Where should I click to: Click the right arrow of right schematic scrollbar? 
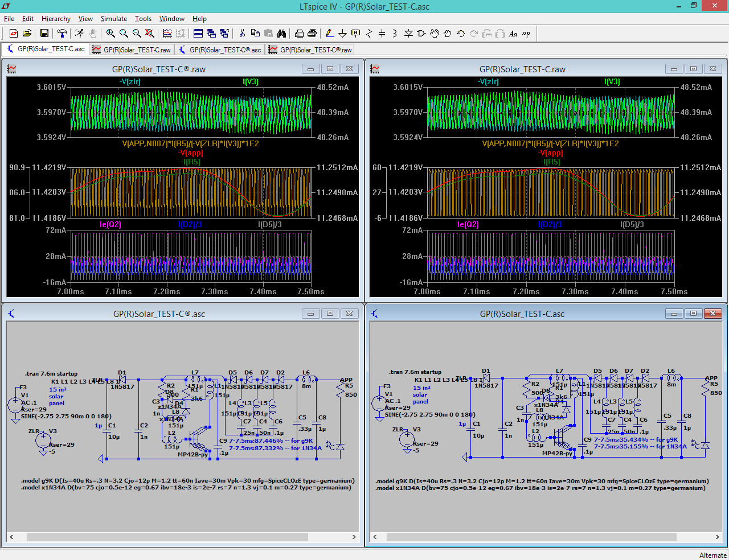coord(717,537)
